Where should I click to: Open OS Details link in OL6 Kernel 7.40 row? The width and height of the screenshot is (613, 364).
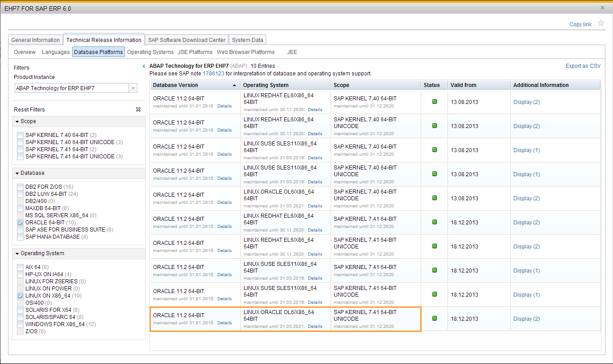(315, 206)
